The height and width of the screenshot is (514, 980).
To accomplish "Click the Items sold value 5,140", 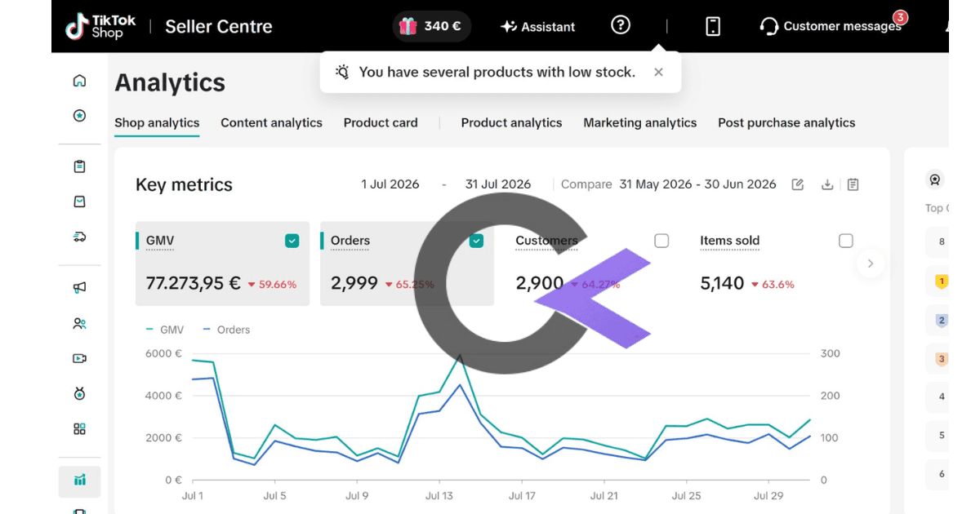I will click(x=723, y=284).
